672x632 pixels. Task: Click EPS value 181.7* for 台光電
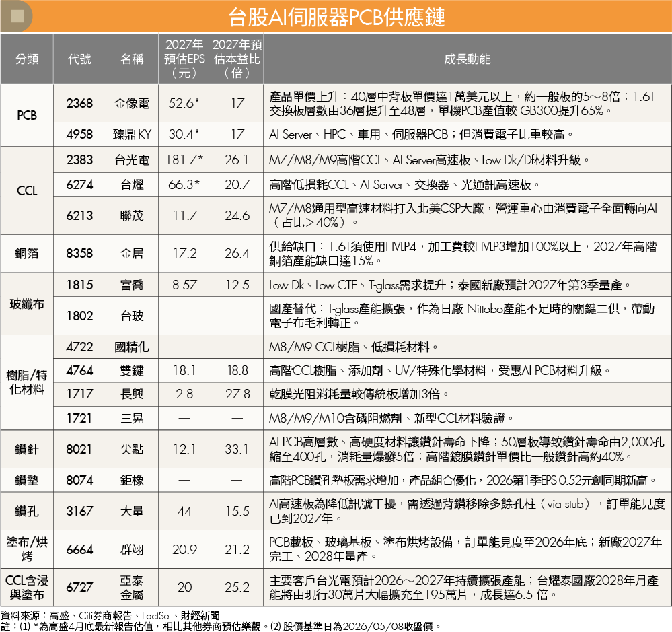coord(184,160)
